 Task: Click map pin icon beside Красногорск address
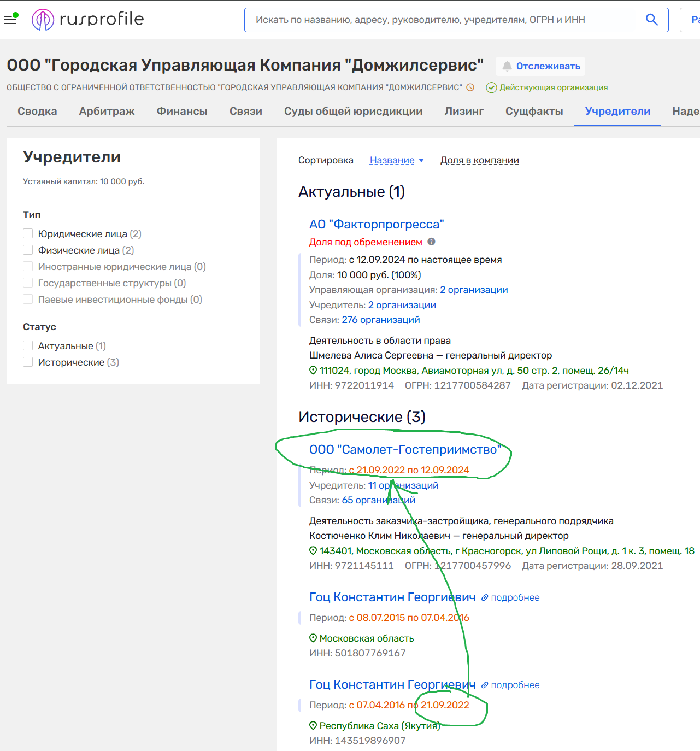(313, 551)
